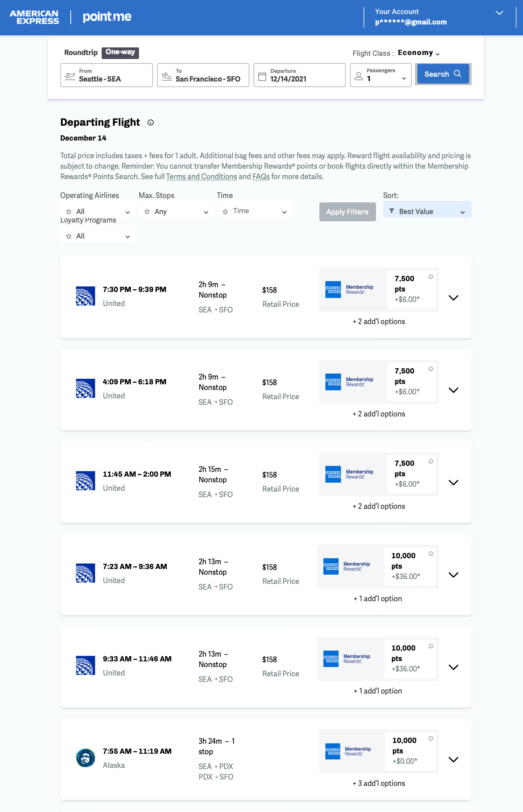Click United logo on 11:45 AM flight
The image size is (523, 812).
click(86, 481)
